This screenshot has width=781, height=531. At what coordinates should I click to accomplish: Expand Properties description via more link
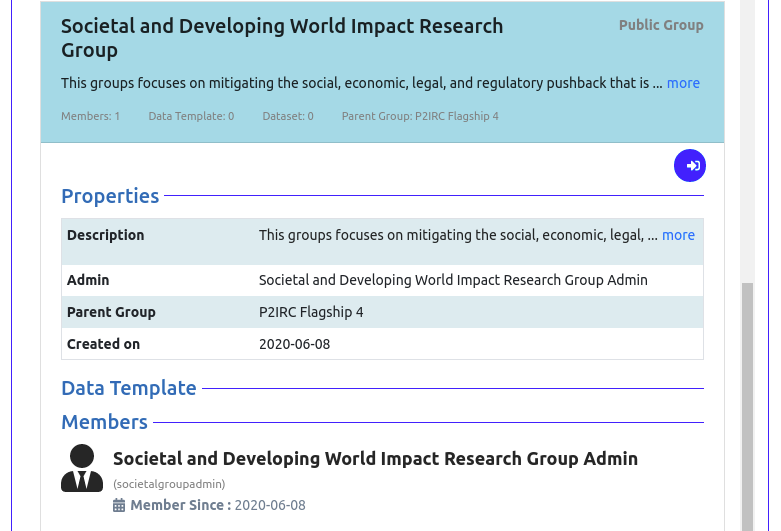click(678, 235)
